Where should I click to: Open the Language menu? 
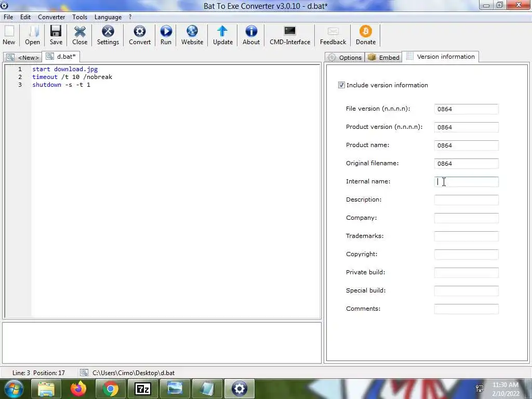click(x=108, y=17)
